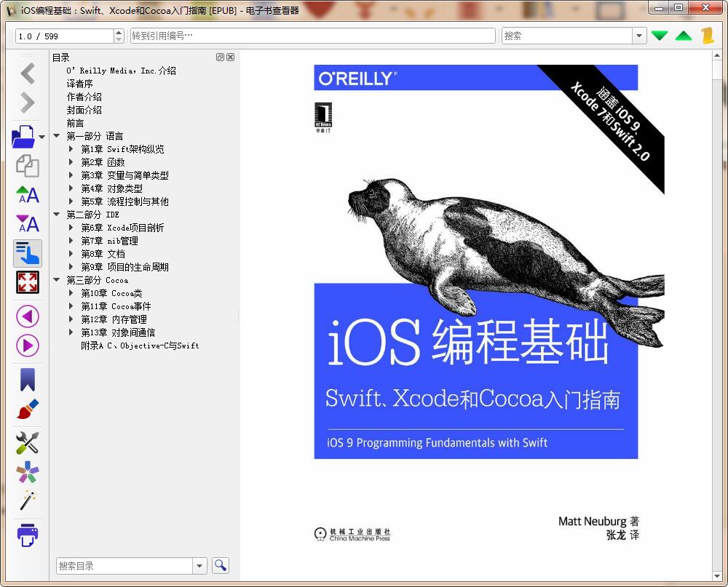The image size is (728, 587).
Task: Click the page number up spinner
Action: (119, 31)
